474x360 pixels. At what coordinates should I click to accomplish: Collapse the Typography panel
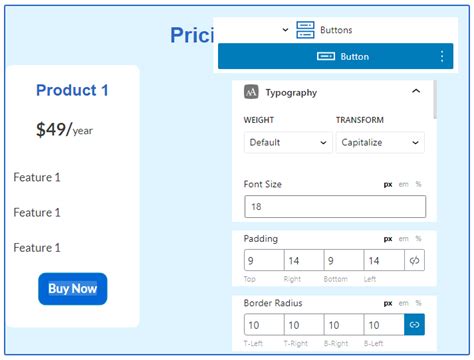tap(416, 91)
